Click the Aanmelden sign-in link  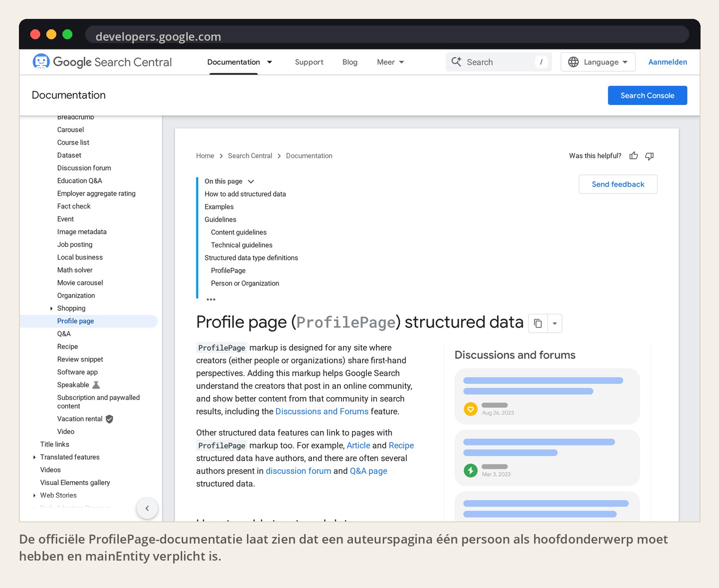667,62
